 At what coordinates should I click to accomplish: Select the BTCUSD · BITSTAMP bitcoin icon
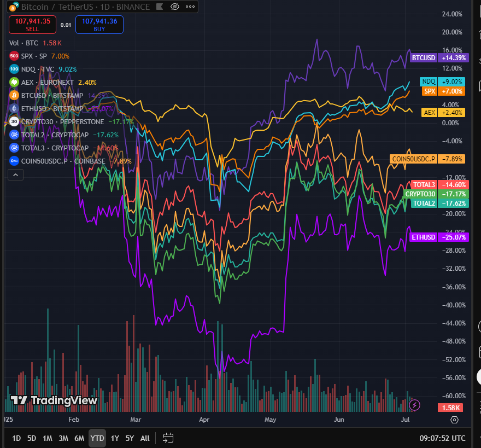coord(14,95)
